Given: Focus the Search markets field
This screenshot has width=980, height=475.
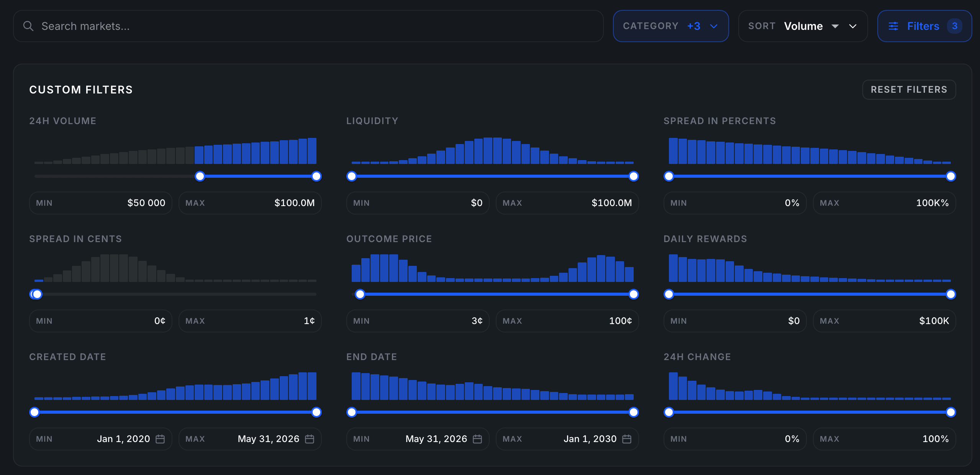Looking at the screenshot, I should (x=308, y=26).
